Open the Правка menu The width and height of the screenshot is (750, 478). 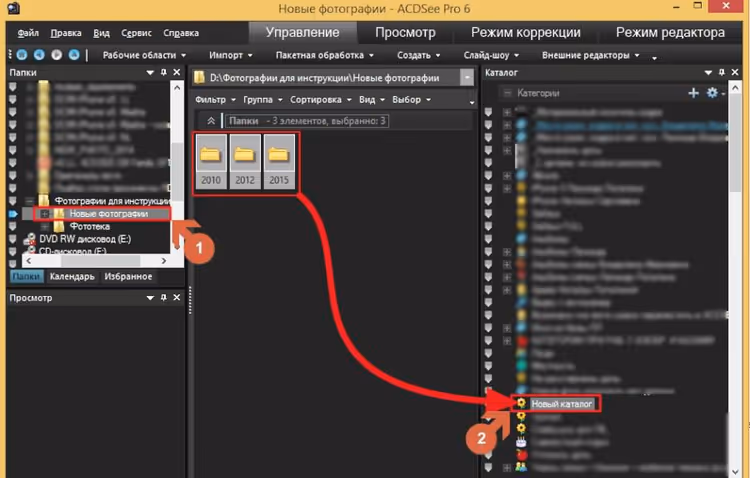coord(66,33)
